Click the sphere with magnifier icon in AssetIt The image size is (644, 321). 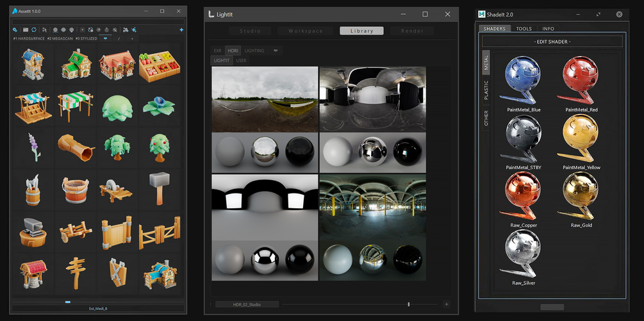click(x=115, y=30)
